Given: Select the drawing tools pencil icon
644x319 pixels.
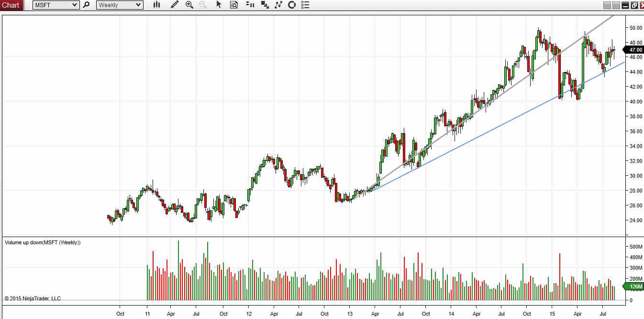Looking at the screenshot, I should pyautogui.click(x=175, y=5).
